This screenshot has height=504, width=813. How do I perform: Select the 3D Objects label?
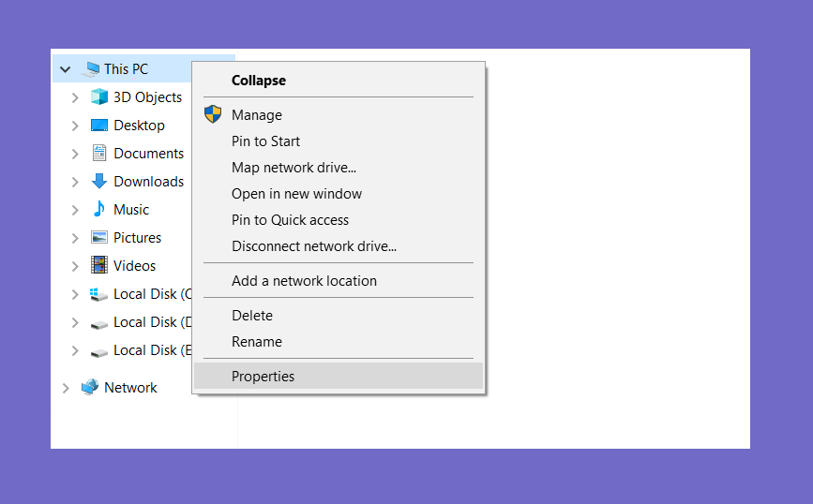[148, 97]
